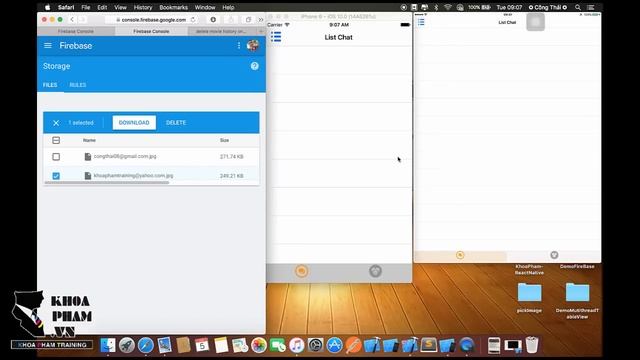The height and width of the screenshot is (360, 640).
Task: Open a new Safari tab with the plus button
Action: pyautogui.click(x=261, y=31)
